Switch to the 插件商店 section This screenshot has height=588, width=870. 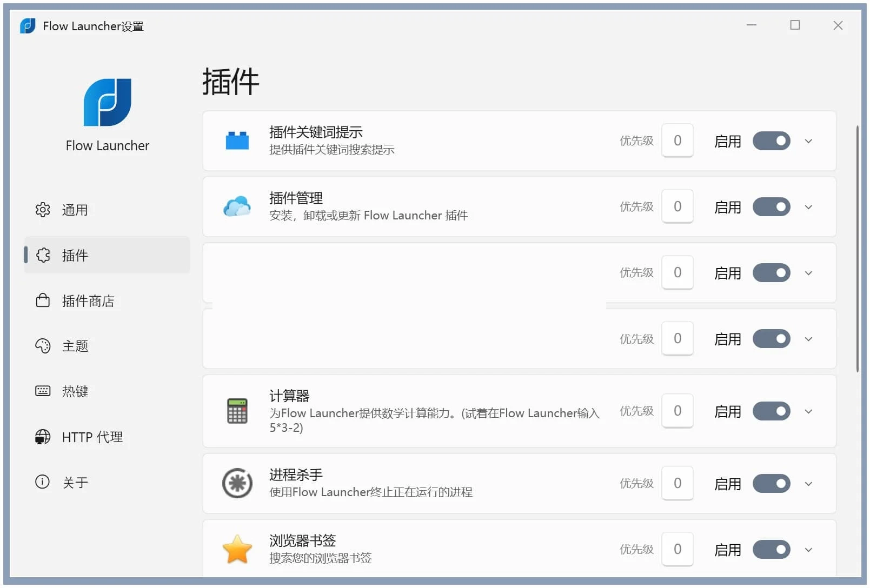(88, 300)
